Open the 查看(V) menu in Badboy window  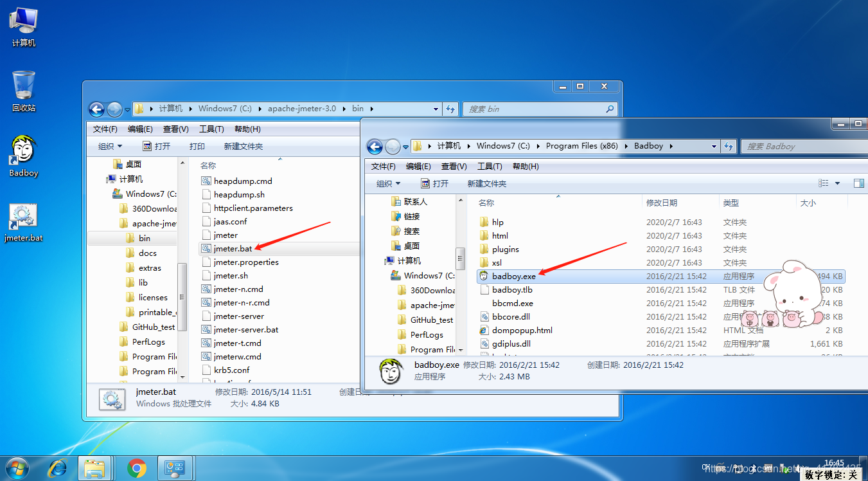(x=454, y=167)
